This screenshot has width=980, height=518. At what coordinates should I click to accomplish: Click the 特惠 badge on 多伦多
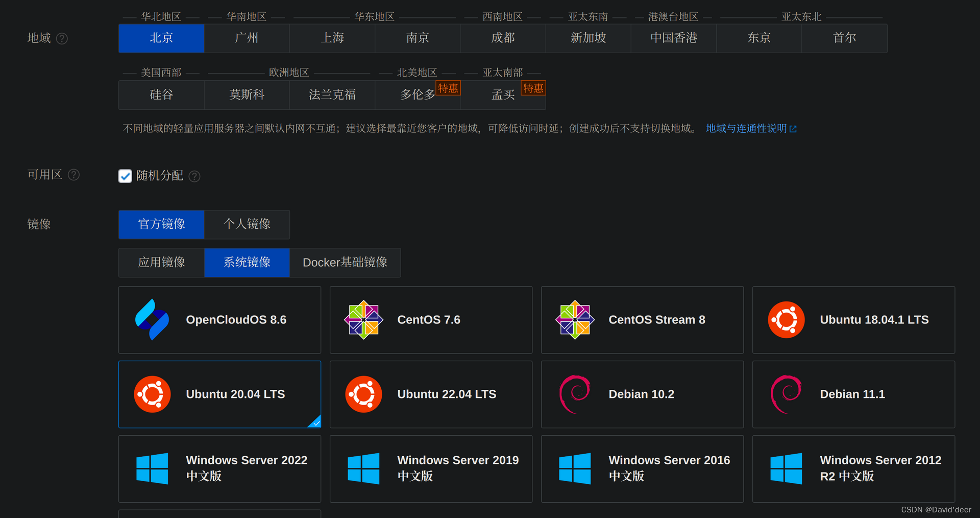pos(448,88)
